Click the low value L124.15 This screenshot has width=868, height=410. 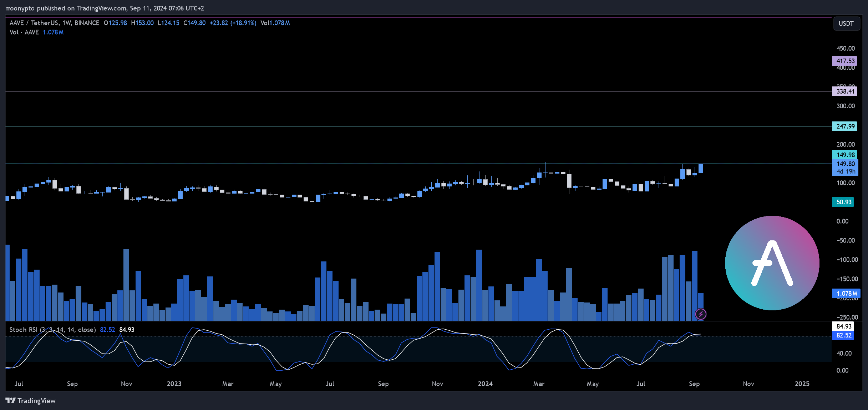point(168,23)
